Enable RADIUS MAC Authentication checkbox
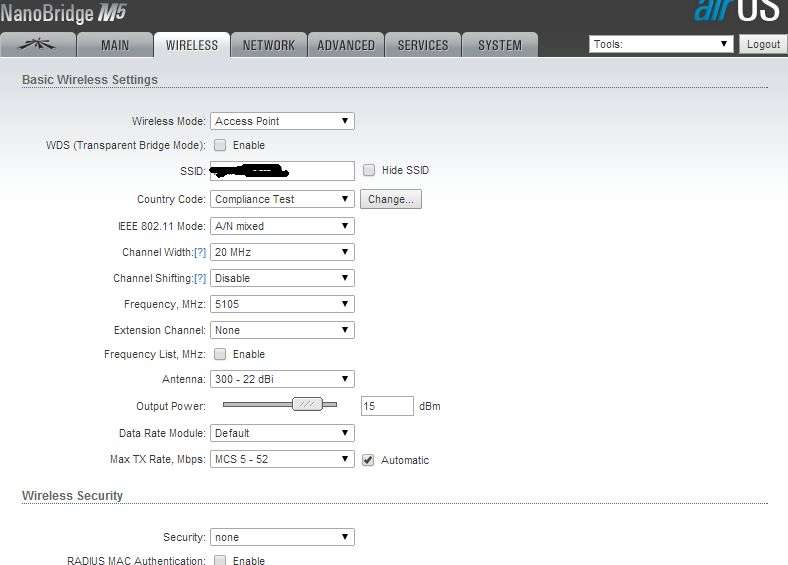 220,560
